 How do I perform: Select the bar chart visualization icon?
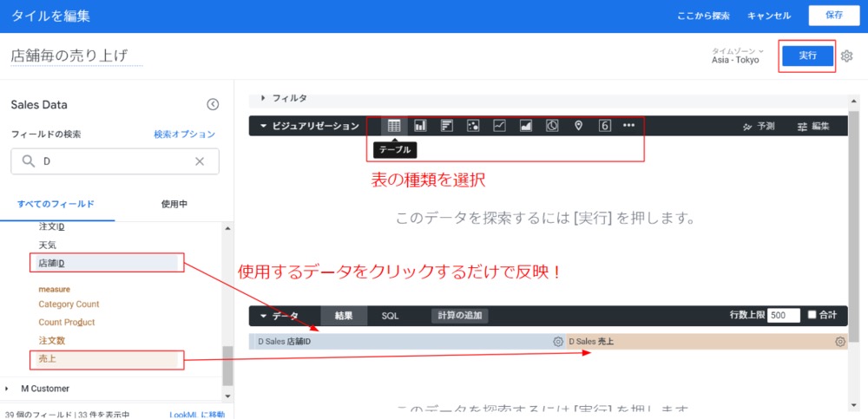(x=447, y=126)
